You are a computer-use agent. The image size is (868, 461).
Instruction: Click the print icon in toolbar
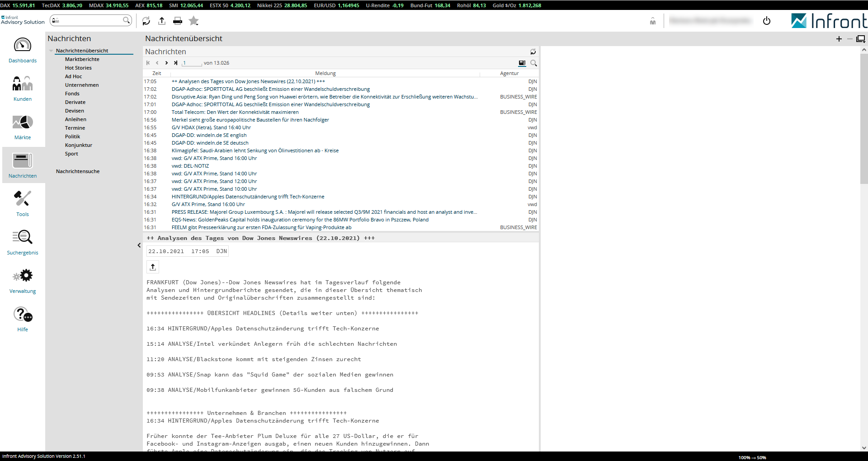coord(178,21)
